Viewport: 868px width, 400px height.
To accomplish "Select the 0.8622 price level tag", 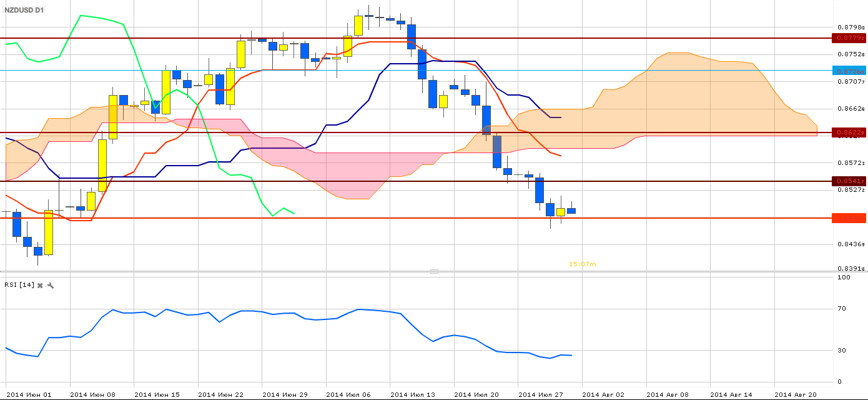I will (x=849, y=132).
